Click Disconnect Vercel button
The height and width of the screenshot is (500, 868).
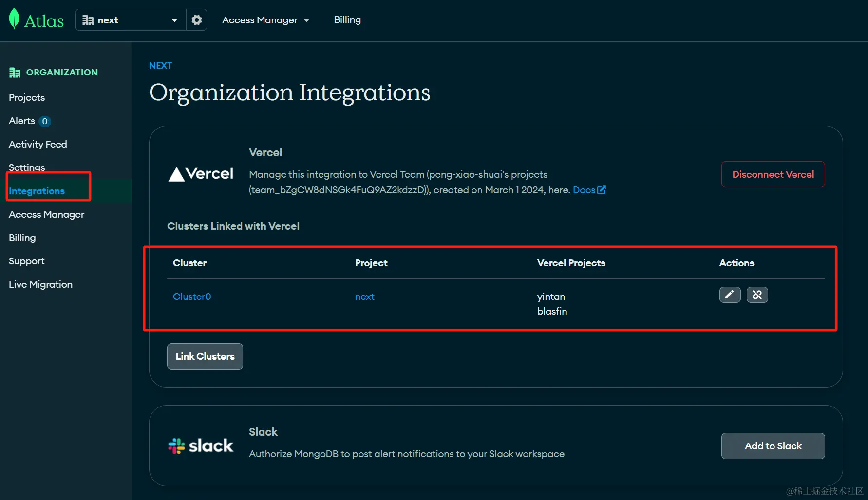[x=773, y=174]
